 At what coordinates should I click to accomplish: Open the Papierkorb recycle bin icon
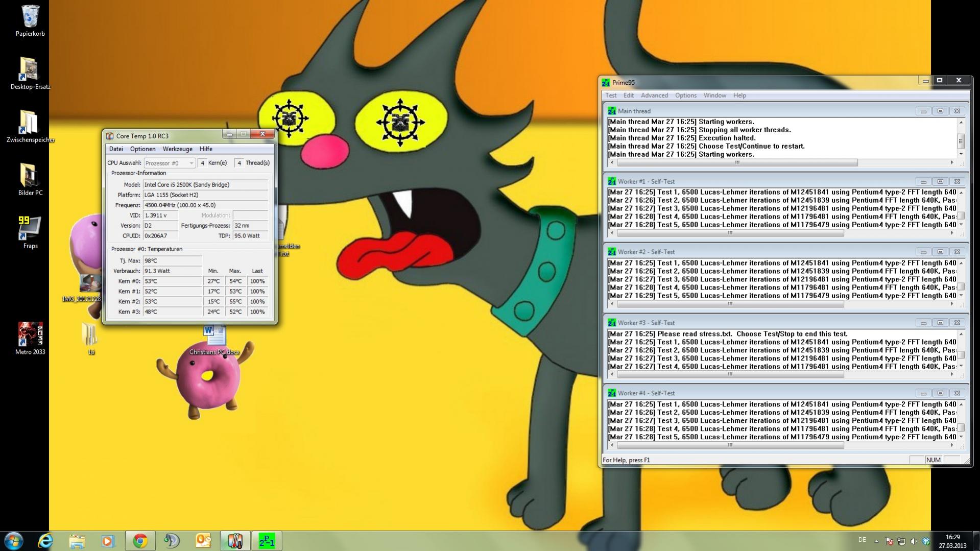(30, 20)
